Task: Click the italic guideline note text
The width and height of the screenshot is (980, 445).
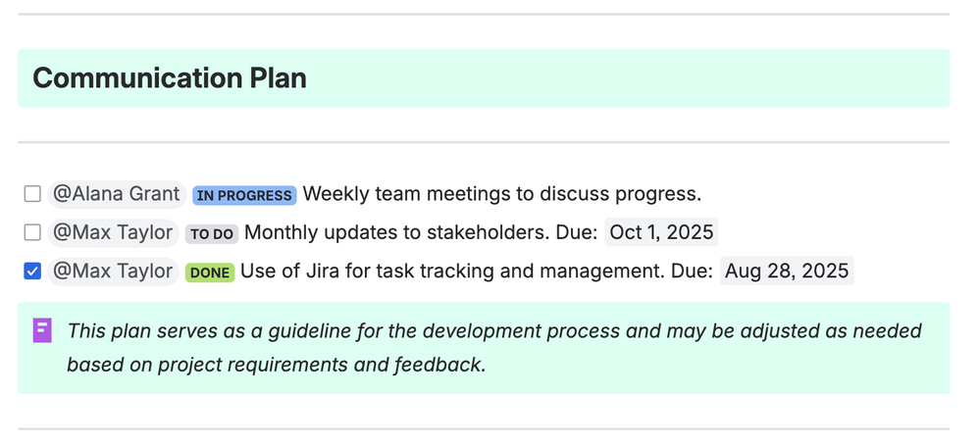Action: (x=494, y=348)
